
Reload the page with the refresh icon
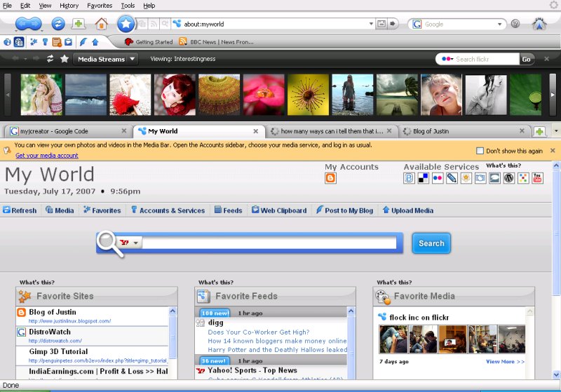point(58,24)
